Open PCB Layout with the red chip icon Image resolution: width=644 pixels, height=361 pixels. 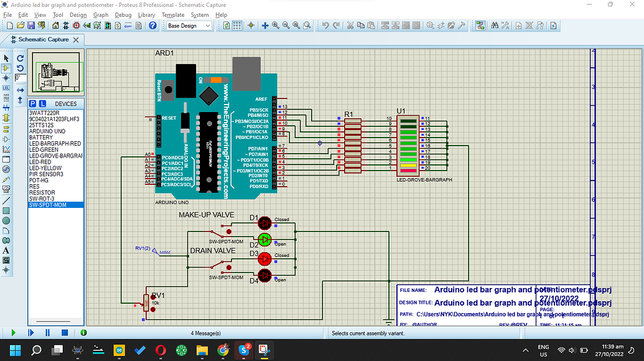(76, 26)
